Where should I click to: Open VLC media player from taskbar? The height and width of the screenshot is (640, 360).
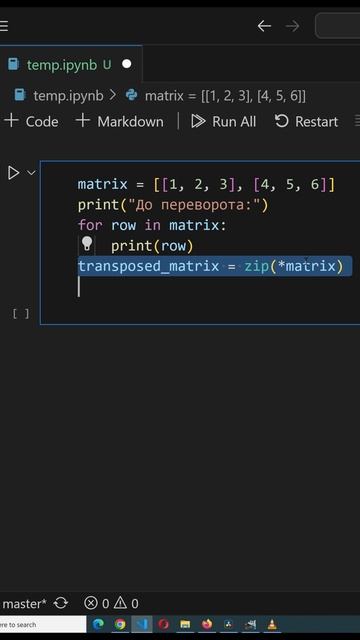(272, 624)
